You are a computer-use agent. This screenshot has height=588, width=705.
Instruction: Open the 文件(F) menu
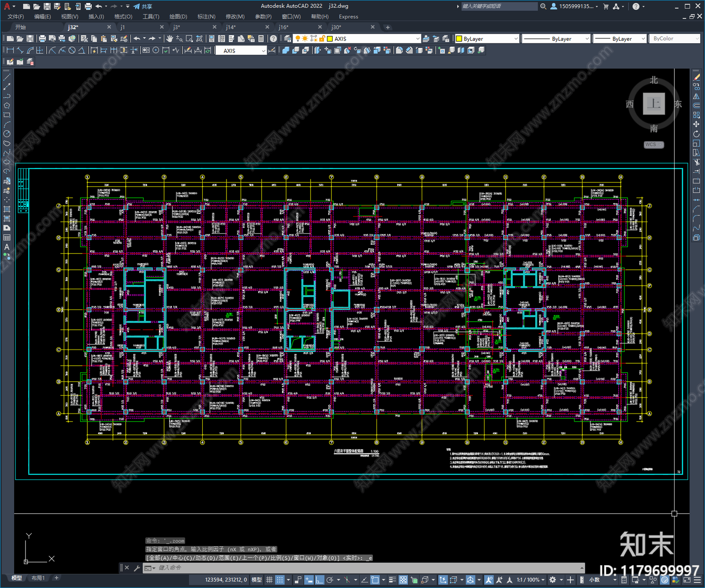[16, 17]
